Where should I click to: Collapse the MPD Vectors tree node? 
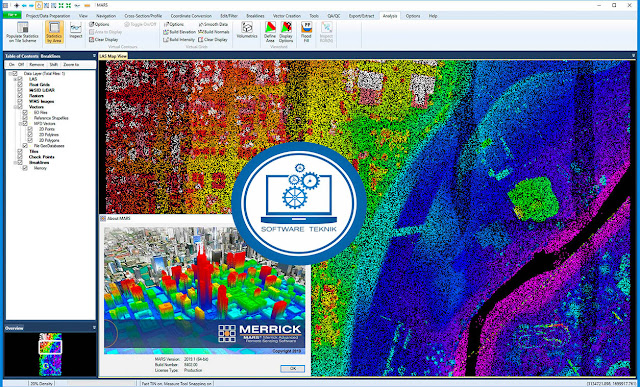click(x=20, y=124)
